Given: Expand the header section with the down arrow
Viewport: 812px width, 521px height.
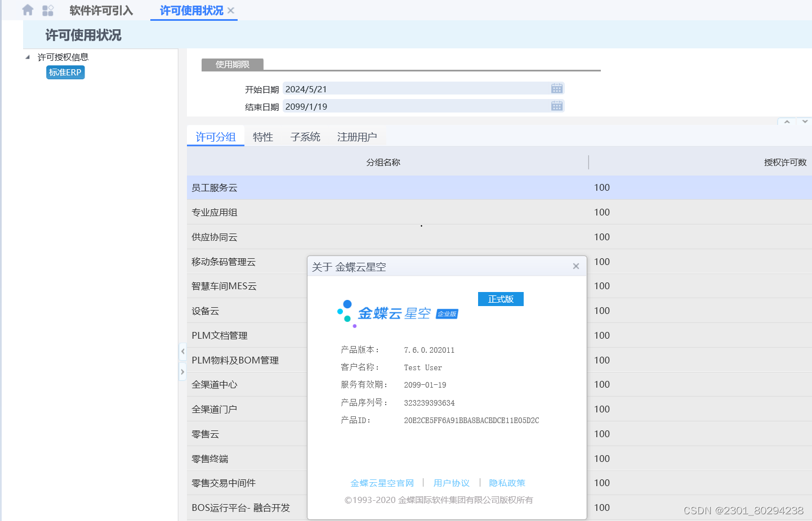Looking at the screenshot, I should (x=805, y=122).
